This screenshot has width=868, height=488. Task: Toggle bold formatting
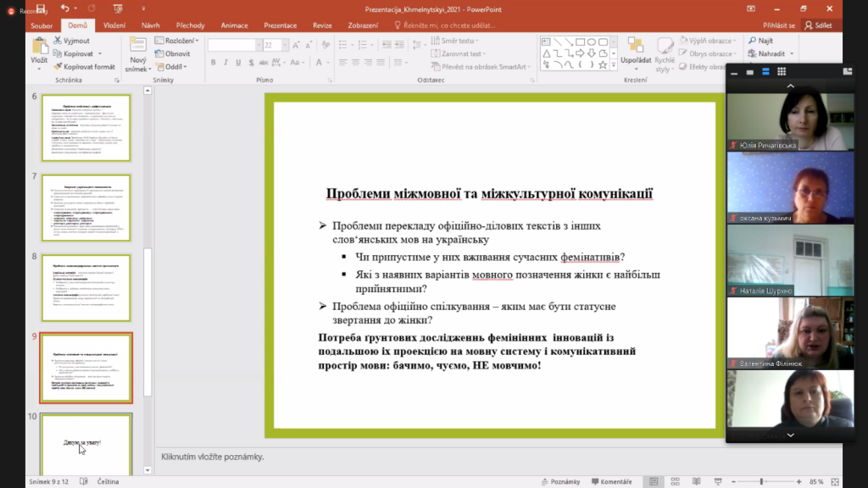(x=213, y=63)
